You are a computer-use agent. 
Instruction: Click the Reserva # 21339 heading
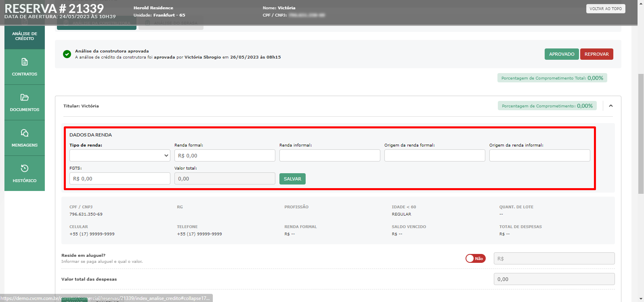54,8
